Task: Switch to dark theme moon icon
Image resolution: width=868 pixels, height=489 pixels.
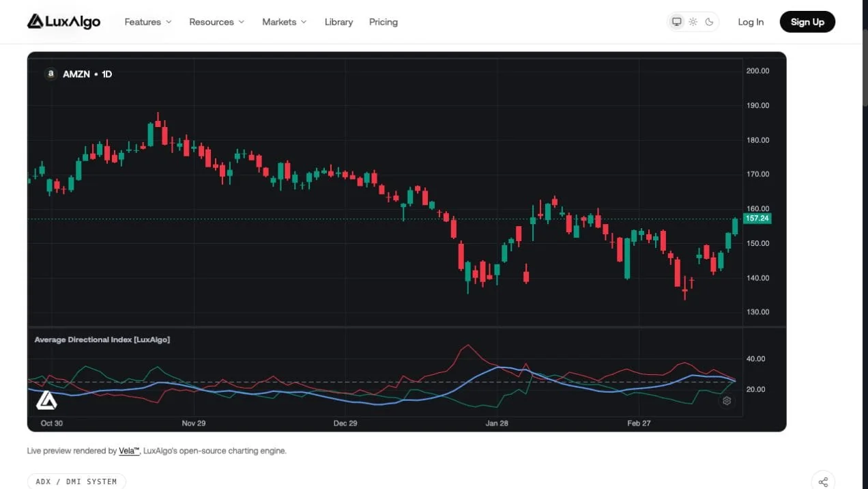Action: [709, 22]
